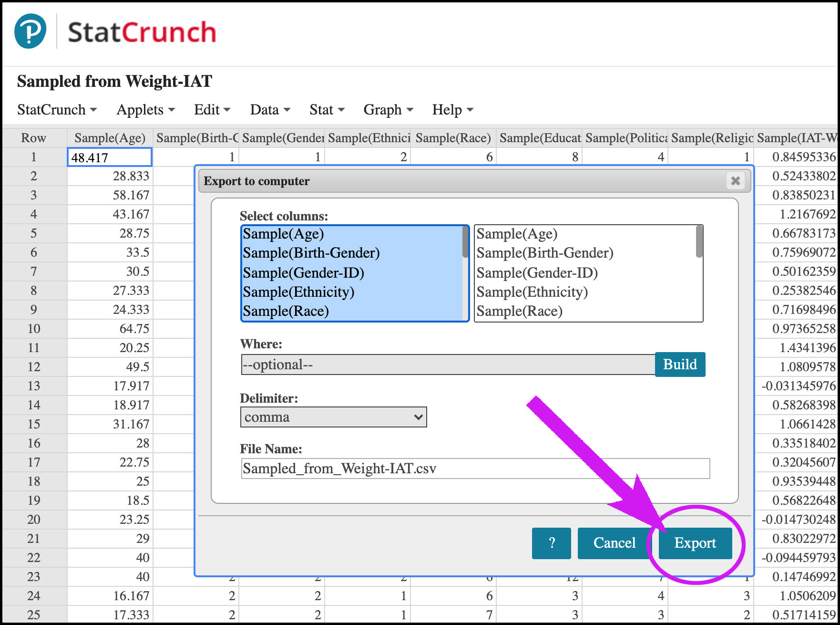The image size is (840, 625).
Task: Click the Sample(Educat column header
Action: pyautogui.click(x=539, y=138)
